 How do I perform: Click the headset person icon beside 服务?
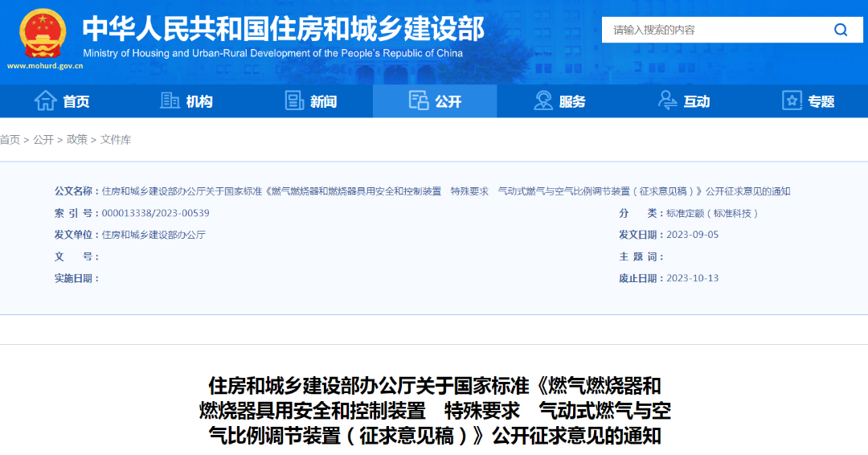point(543,100)
